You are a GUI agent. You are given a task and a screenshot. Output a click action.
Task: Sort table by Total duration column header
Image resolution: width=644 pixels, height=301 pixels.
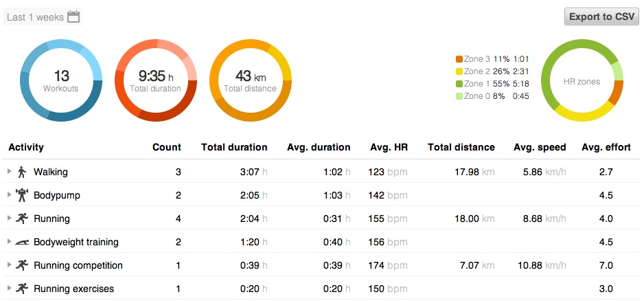point(234,147)
